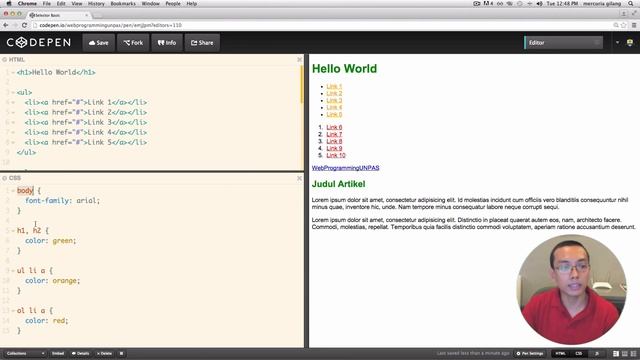640x360 pixels.
Task: Switch to the first editor layout icon
Action: pyautogui.click(x=616, y=353)
